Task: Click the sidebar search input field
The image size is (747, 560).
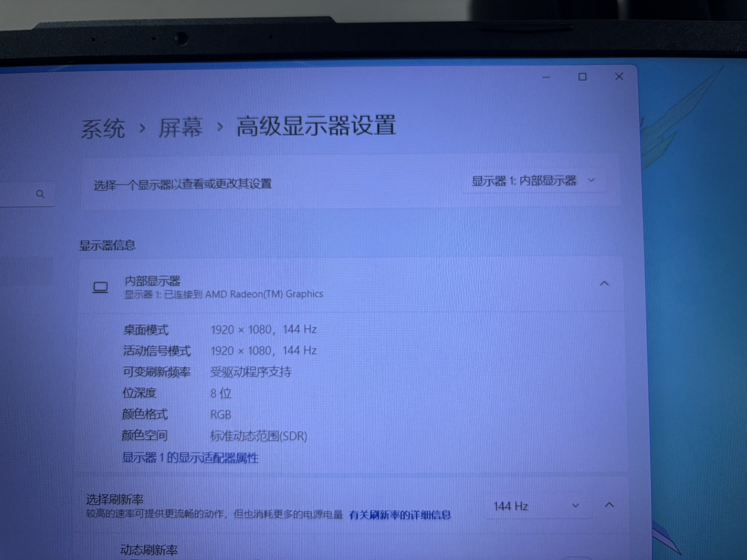Action: click(x=18, y=194)
